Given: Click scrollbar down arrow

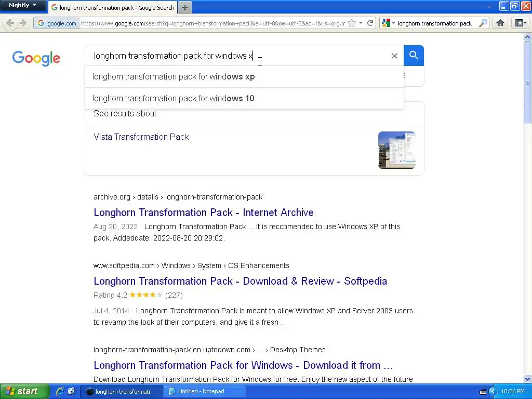Looking at the screenshot, I should [x=528, y=379].
